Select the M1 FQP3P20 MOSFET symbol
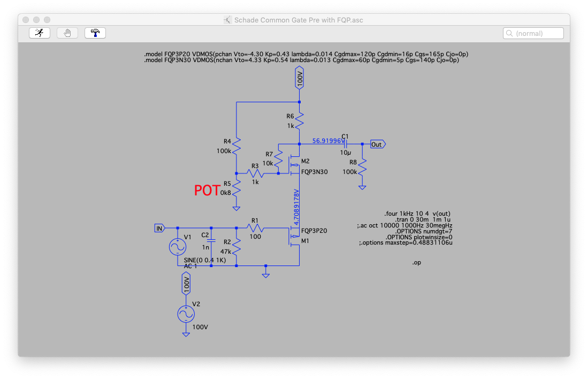Image resolution: width=588 pixels, height=379 pixels. pyautogui.click(x=294, y=237)
